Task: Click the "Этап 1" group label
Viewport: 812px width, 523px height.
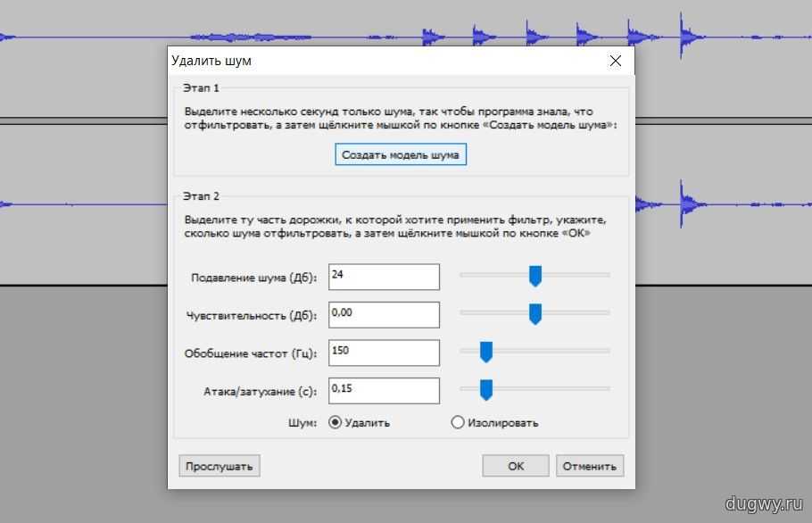Action: [201, 88]
